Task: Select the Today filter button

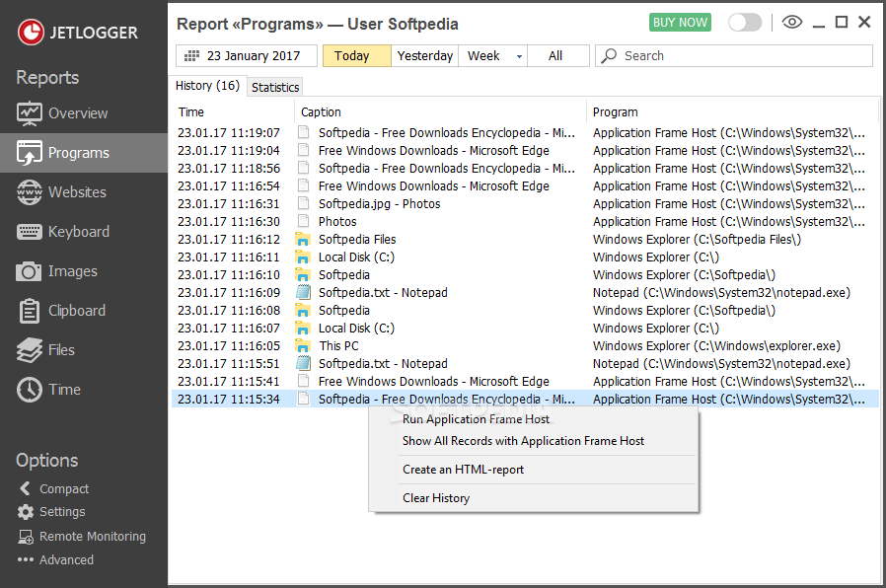Action: pos(357,56)
